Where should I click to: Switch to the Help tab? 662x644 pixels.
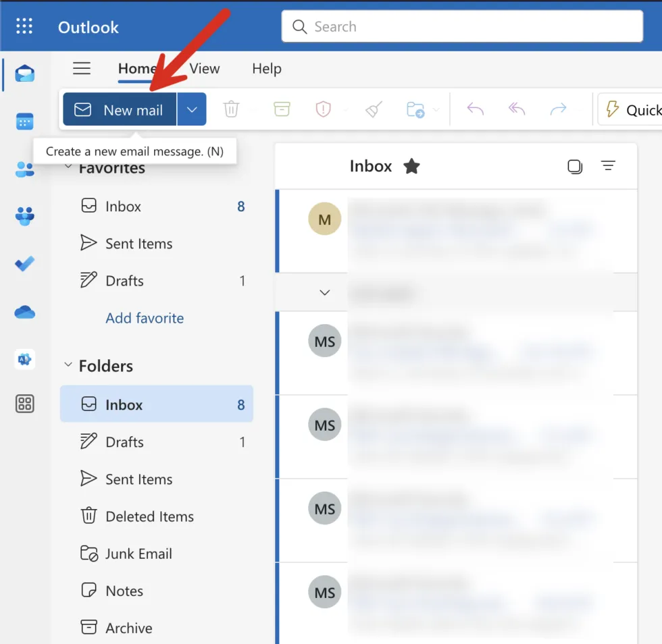point(266,68)
